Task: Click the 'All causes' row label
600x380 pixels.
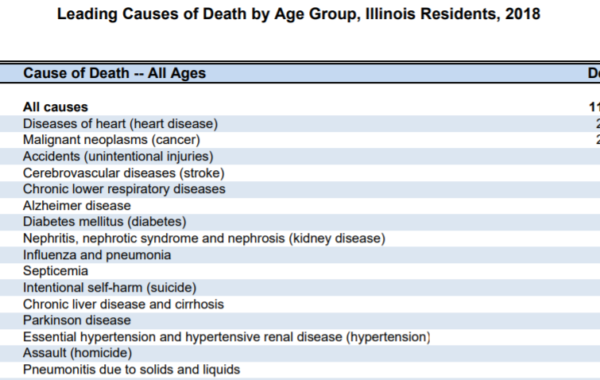Action: pyautogui.click(x=55, y=107)
